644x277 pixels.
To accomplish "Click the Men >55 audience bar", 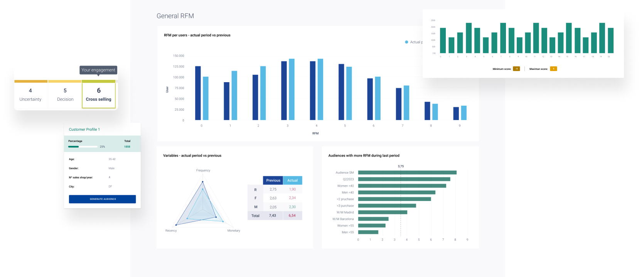I will point(368,232).
